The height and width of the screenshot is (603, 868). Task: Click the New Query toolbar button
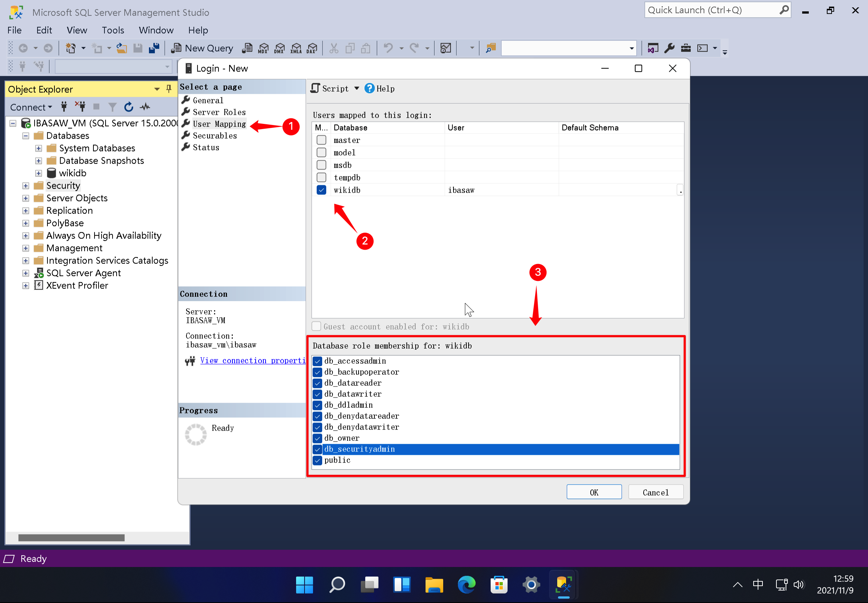(x=202, y=48)
